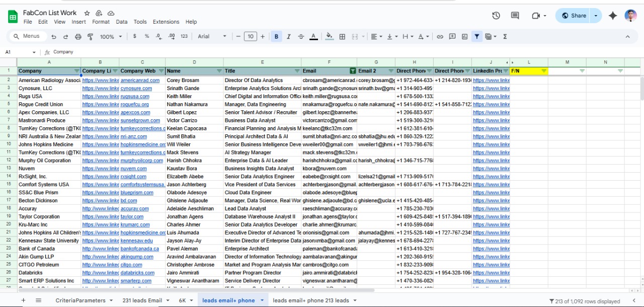The image size is (644, 307).
Task: Redo the last action
Action: [66, 37]
